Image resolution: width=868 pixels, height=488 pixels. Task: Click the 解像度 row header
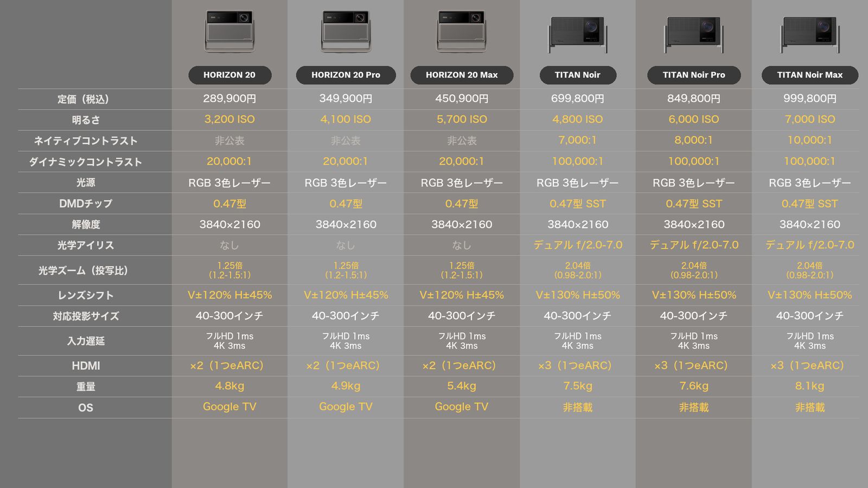(86, 224)
